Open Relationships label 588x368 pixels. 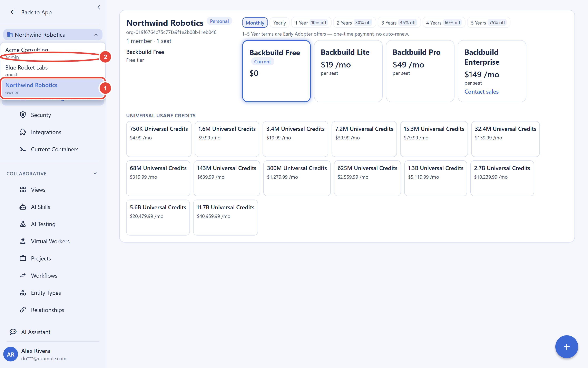(48, 310)
